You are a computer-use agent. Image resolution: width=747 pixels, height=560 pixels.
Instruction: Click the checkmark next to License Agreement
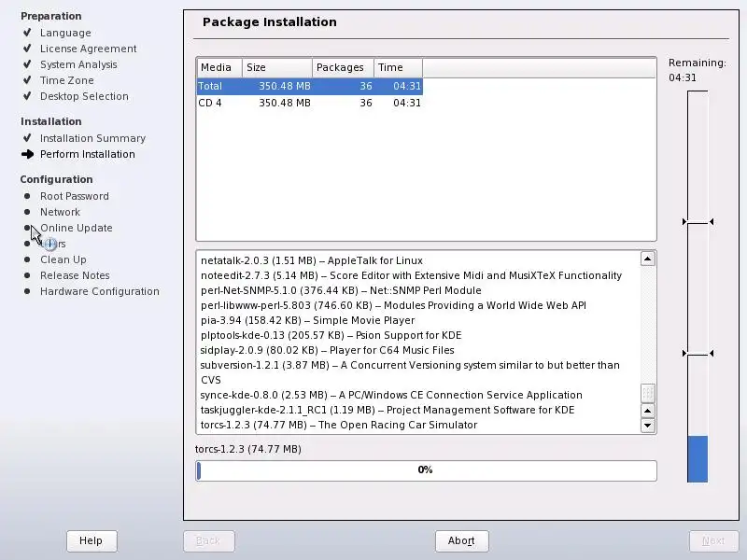point(27,49)
